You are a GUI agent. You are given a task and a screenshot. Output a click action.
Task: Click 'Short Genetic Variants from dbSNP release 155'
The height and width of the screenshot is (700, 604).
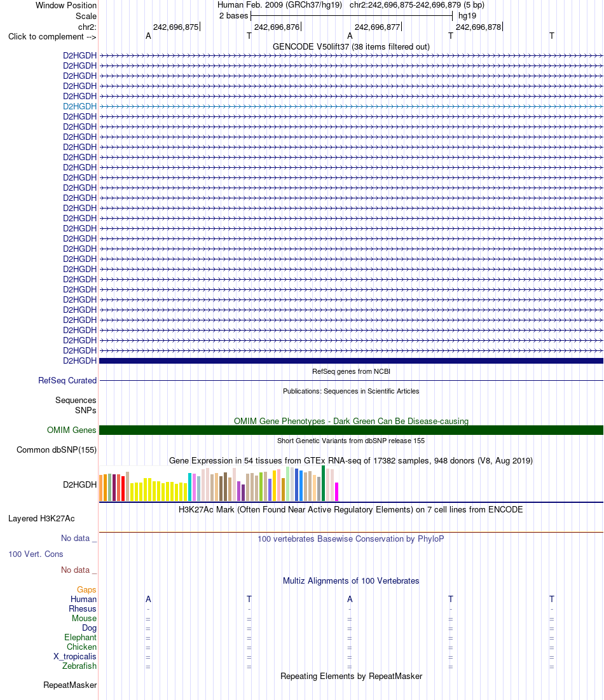point(351,441)
